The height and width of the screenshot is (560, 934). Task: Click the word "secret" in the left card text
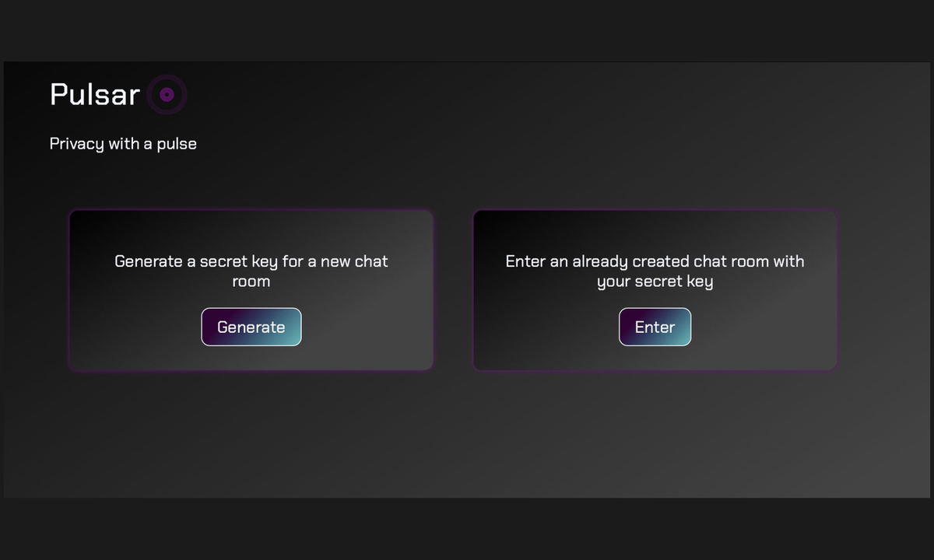coord(223,261)
